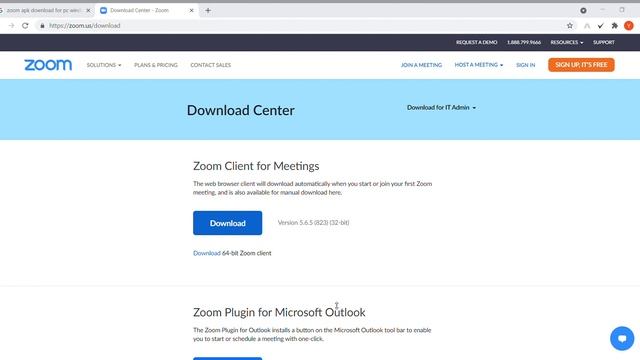Click the Sign In link
The height and width of the screenshot is (360, 640).
[525, 65]
